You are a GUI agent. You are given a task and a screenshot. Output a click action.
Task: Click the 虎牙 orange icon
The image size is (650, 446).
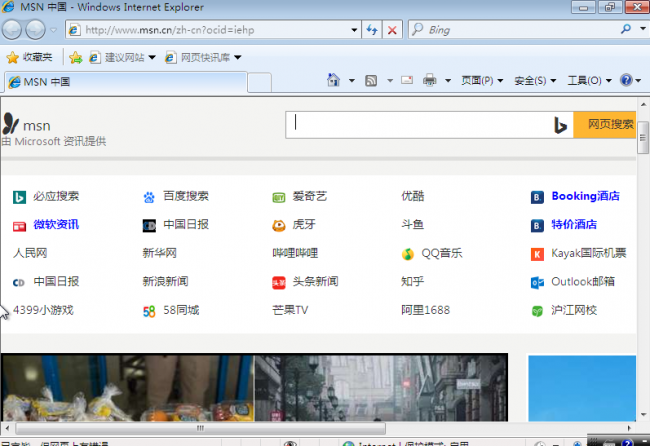tap(279, 225)
